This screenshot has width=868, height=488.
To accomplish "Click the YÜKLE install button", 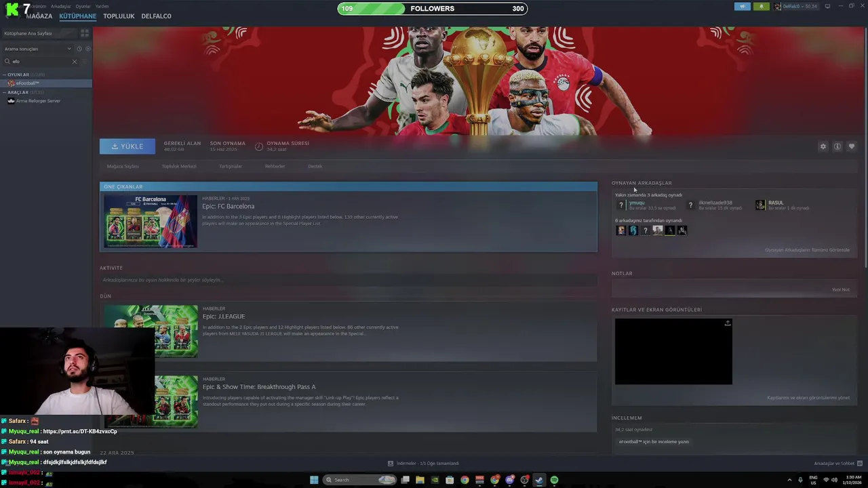I will (127, 146).
